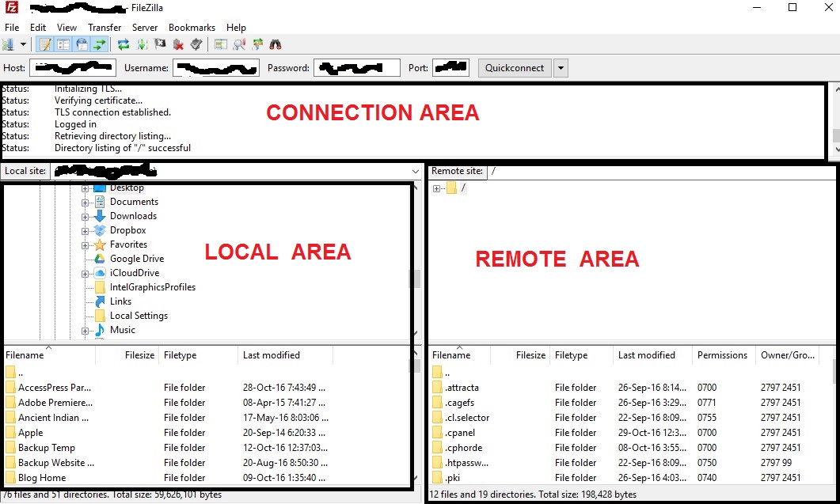Open the Server menu

[145, 28]
